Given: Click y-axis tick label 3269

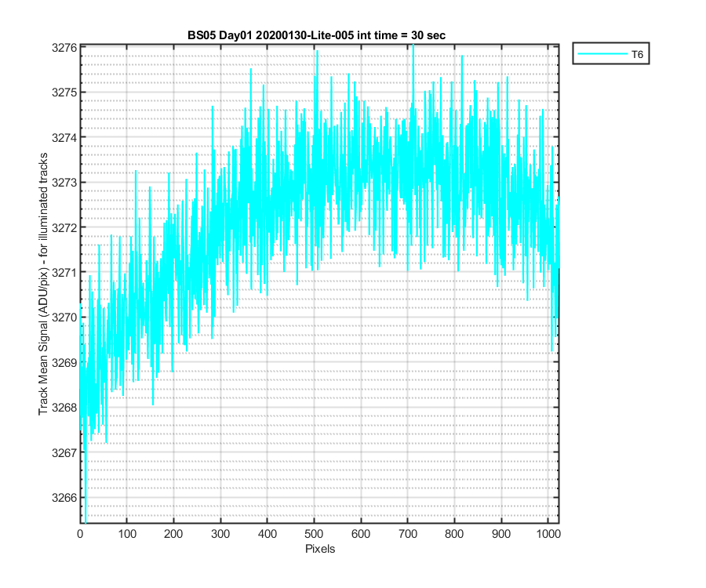Looking at the screenshot, I should 64,363.
